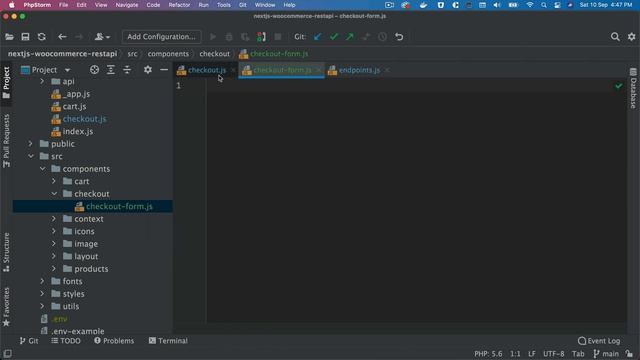
Task: Click the listen for debug connections icon
Action: pyautogui.click(x=261, y=37)
